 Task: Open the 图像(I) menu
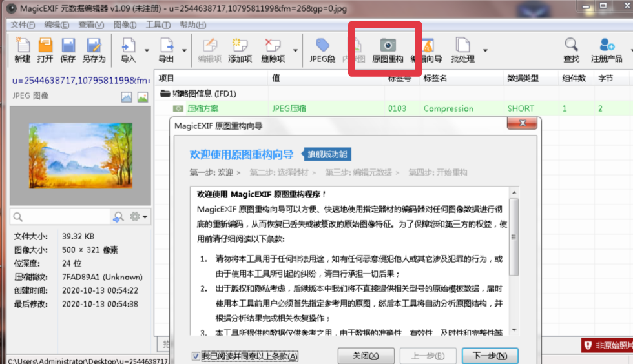(x=125, y=25)
